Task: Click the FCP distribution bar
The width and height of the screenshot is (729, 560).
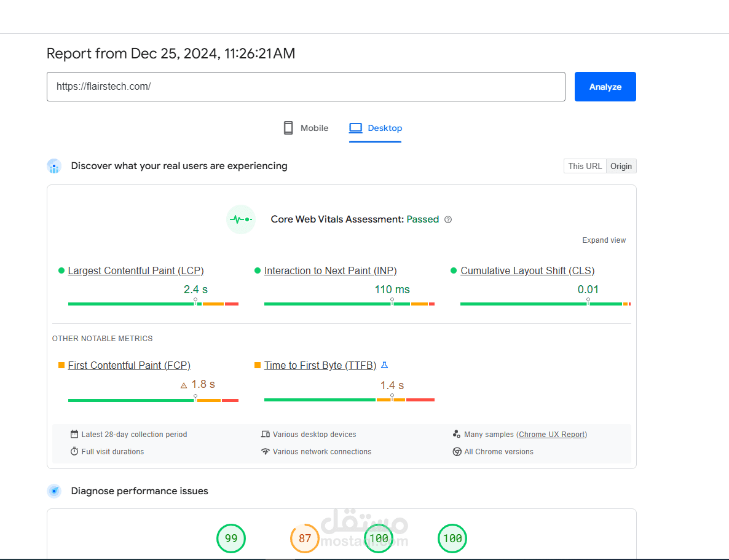Action: click(x=153, y=400)
